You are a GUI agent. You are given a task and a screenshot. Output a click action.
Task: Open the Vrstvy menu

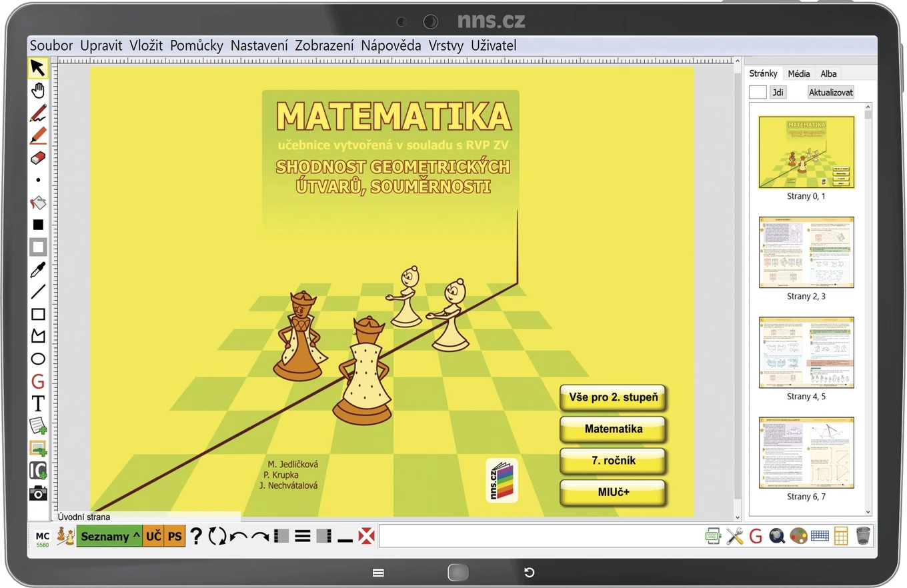point(445,46)
